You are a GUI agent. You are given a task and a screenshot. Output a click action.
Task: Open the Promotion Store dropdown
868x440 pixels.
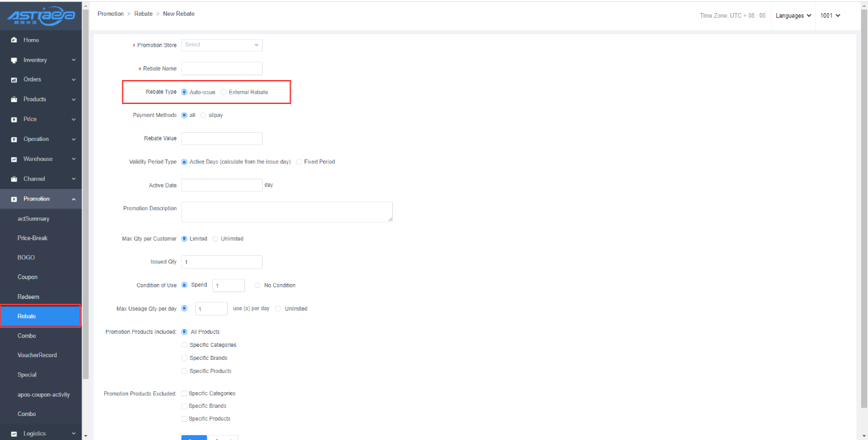click(x=222, y=45)
